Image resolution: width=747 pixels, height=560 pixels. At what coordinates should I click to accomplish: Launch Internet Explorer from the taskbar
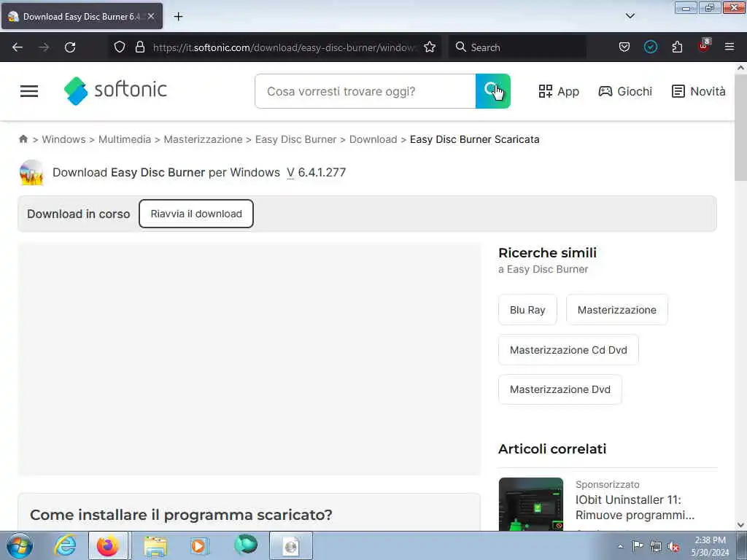coord(65,545)
